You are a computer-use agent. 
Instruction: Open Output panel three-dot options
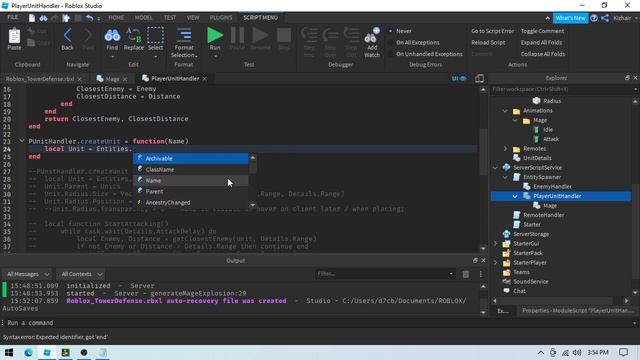pyautogui.click(x=481, y=274)
